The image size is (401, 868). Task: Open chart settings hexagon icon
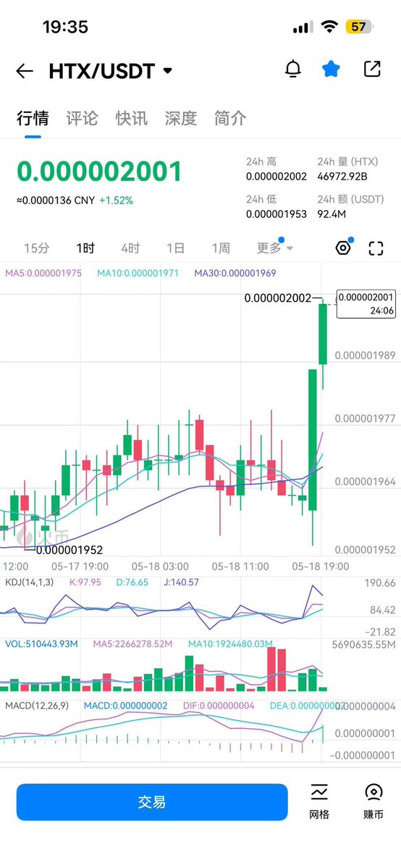point(343,248)
